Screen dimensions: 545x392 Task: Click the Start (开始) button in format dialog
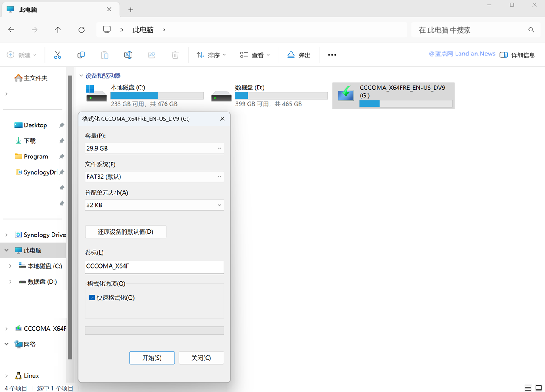[x=152, y=358]
